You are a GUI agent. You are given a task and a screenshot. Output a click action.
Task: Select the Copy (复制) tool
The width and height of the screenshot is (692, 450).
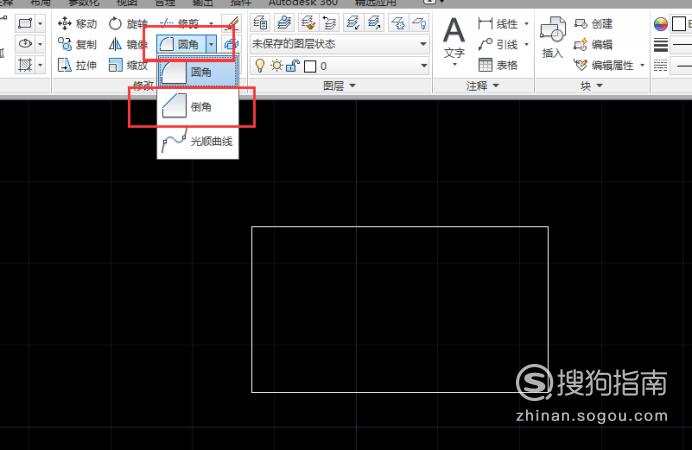(x=77, y=44)
